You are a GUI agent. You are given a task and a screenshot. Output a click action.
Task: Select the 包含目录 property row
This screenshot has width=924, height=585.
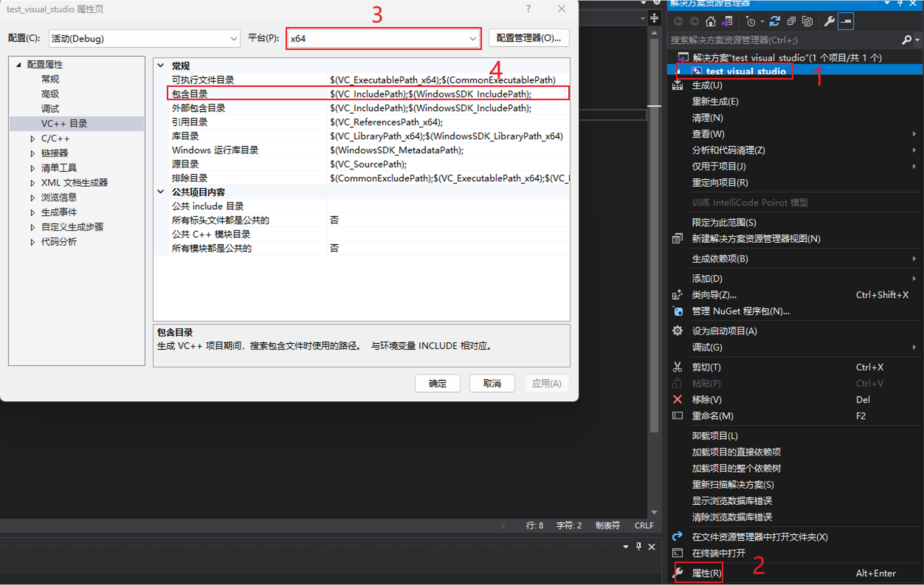coord(368,94)
